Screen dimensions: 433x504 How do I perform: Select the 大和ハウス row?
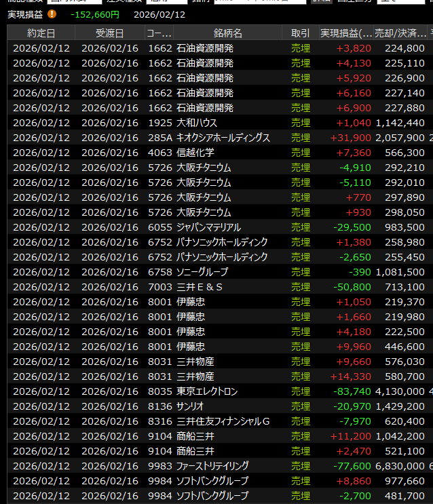click(204, 123)
